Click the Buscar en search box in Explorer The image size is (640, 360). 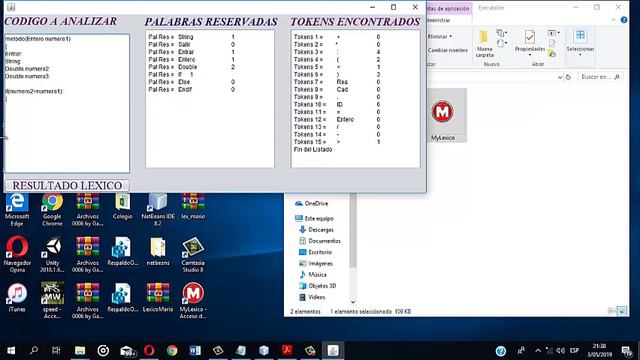click(600, 77)
